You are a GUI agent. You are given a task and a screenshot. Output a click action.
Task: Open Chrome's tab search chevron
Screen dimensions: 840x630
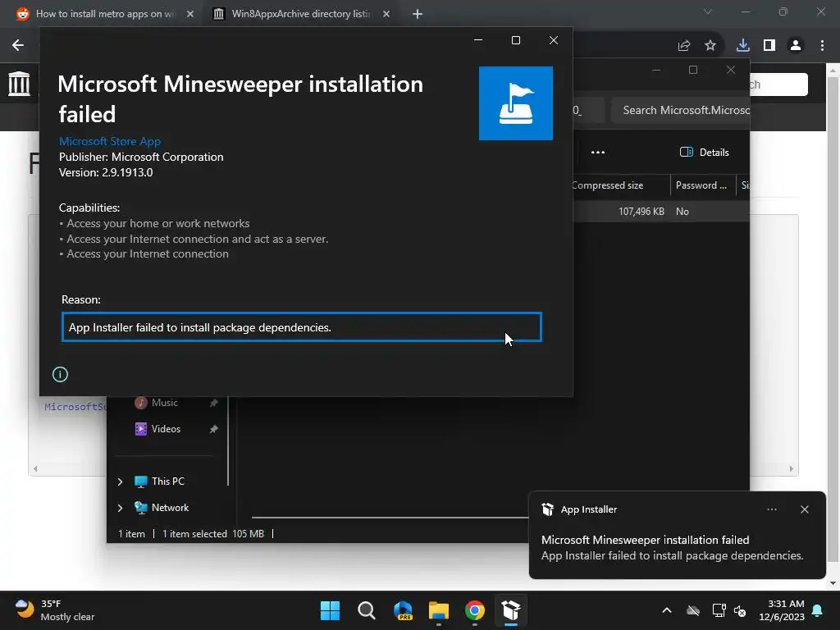[708, 11]
